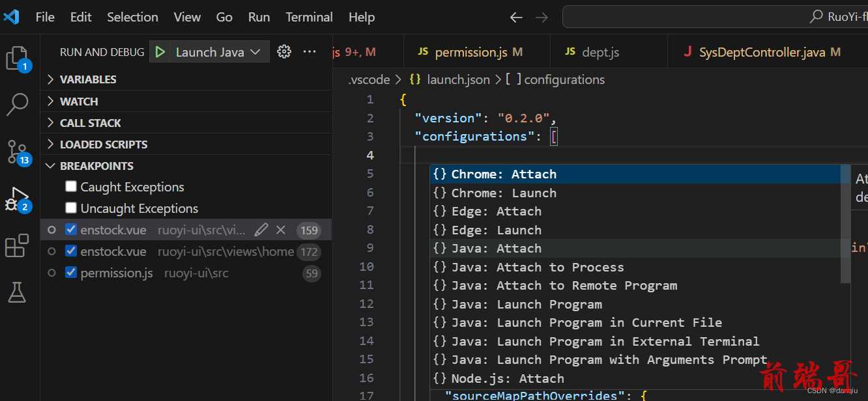Choose Java: Launch Program with Arguments Prompt

pos(635,360)
